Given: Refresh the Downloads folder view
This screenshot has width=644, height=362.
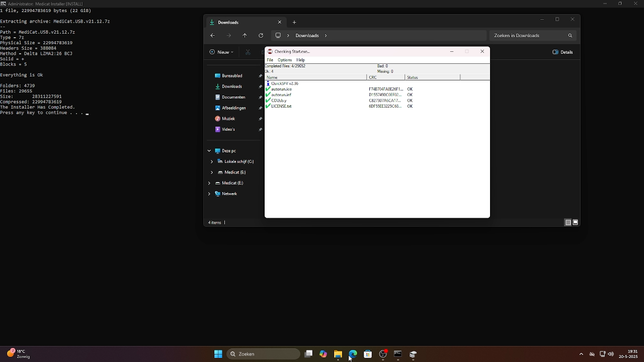Looking at the screenshot, I should click(x=261, y=36).
